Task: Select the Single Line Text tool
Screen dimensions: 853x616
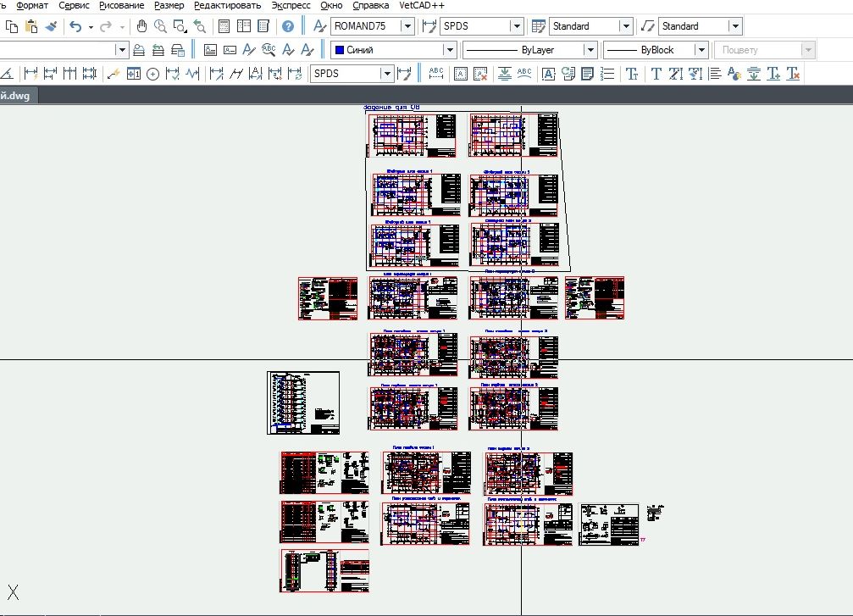Action: click(230, 50)
